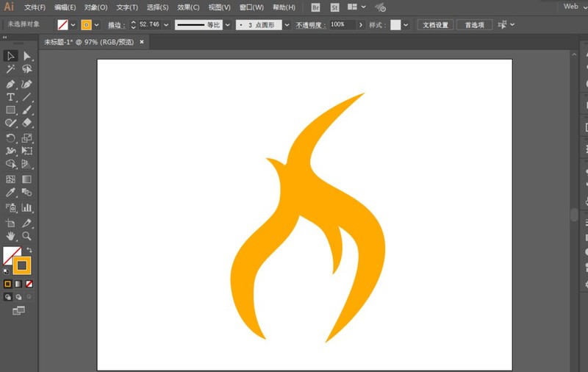This screenshot has height=372, width=588.
Task: Open the brush definition dropdown arrow
Action: (287, 25)
